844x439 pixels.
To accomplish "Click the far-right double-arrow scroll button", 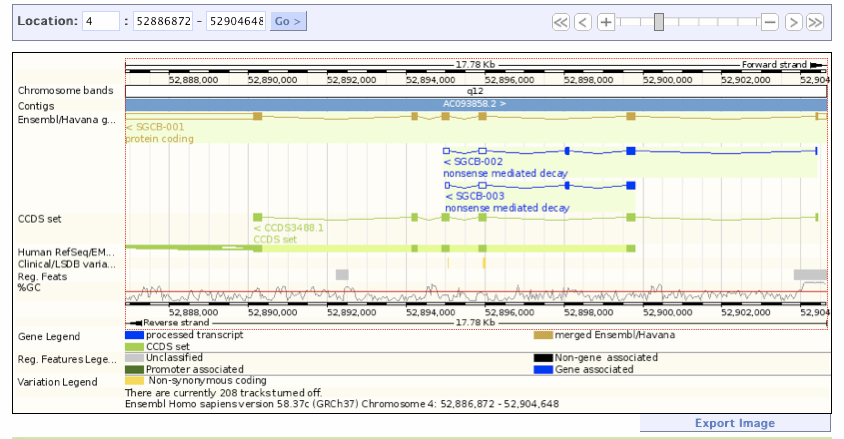I will pos(816,22).
